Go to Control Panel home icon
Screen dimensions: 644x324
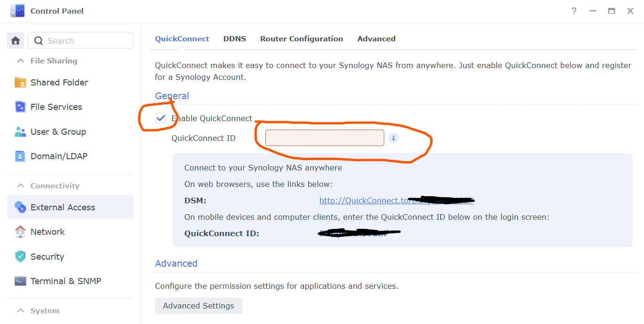coord(16,41)
